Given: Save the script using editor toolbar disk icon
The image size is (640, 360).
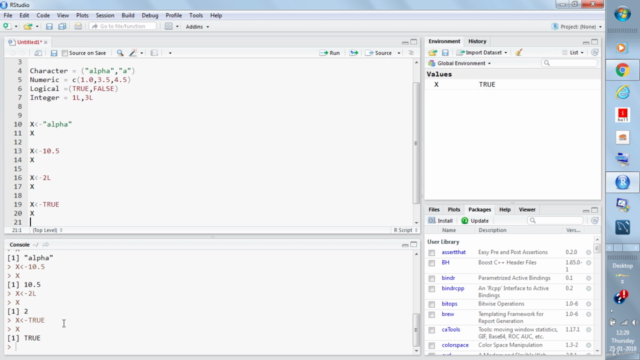Looking at the screenshot, I should click(53, 53).
